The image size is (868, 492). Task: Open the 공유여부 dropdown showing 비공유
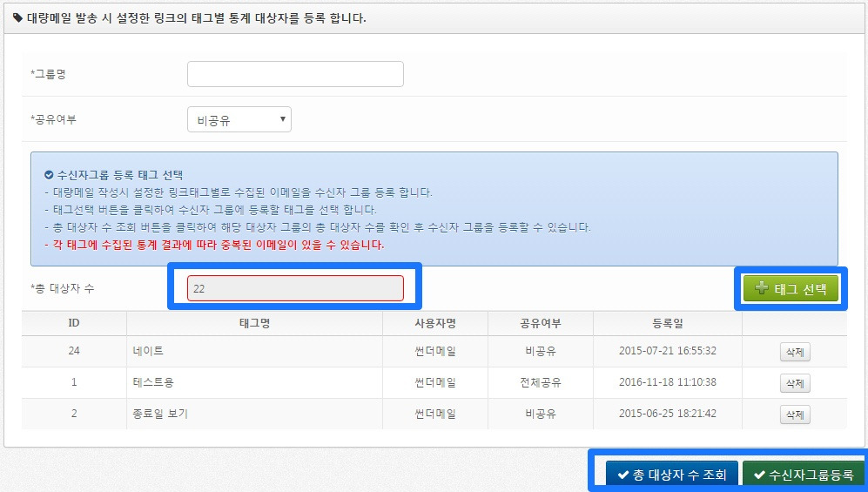click(239, 119)
